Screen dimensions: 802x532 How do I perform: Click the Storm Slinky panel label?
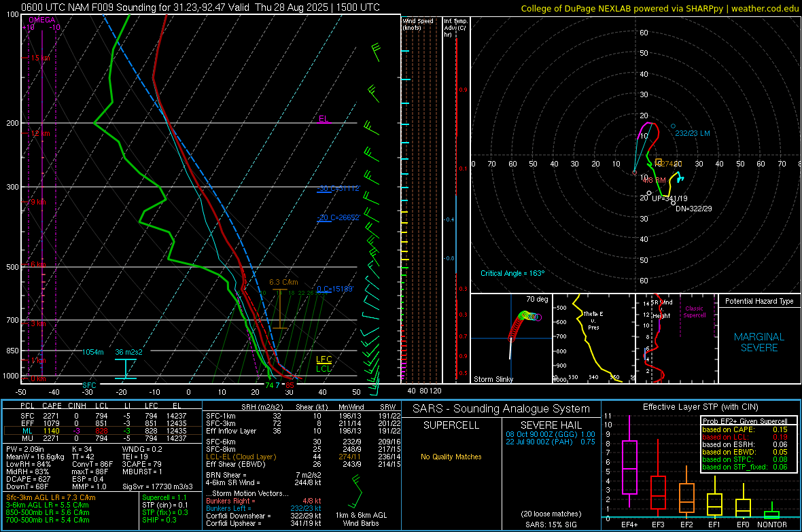(493, 379)
